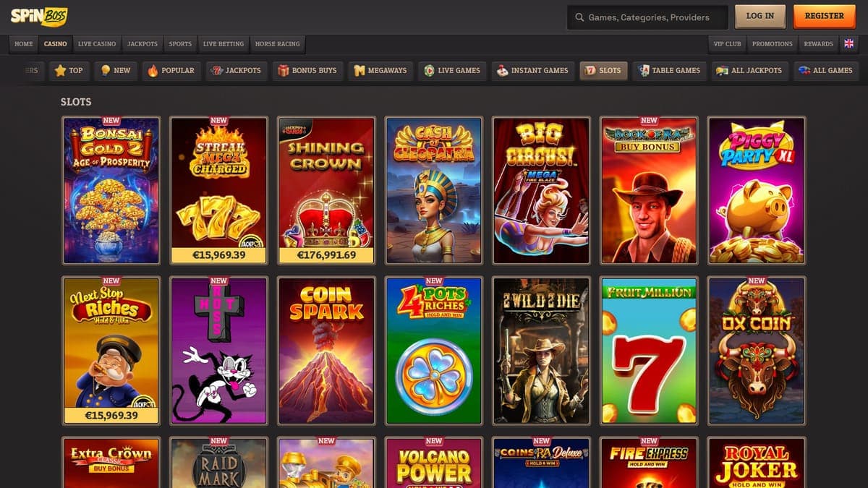The height and width of the screenshot is (488, 868).
Task: Open the VIP Club link
Action: (728, 44)
